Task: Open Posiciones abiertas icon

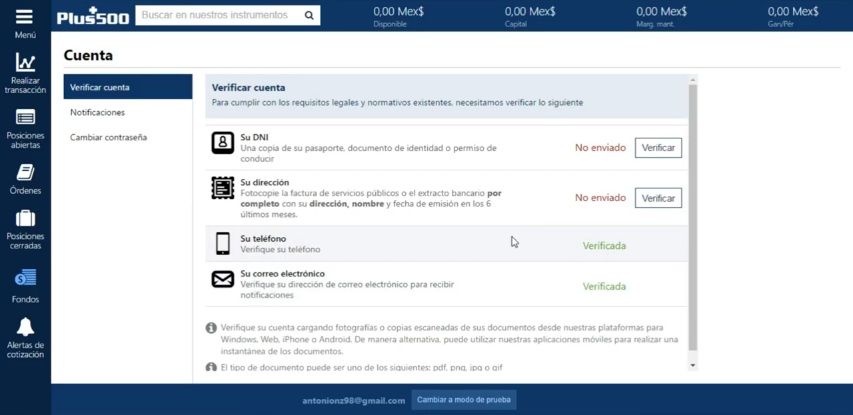Action: [x=25, y=117]
